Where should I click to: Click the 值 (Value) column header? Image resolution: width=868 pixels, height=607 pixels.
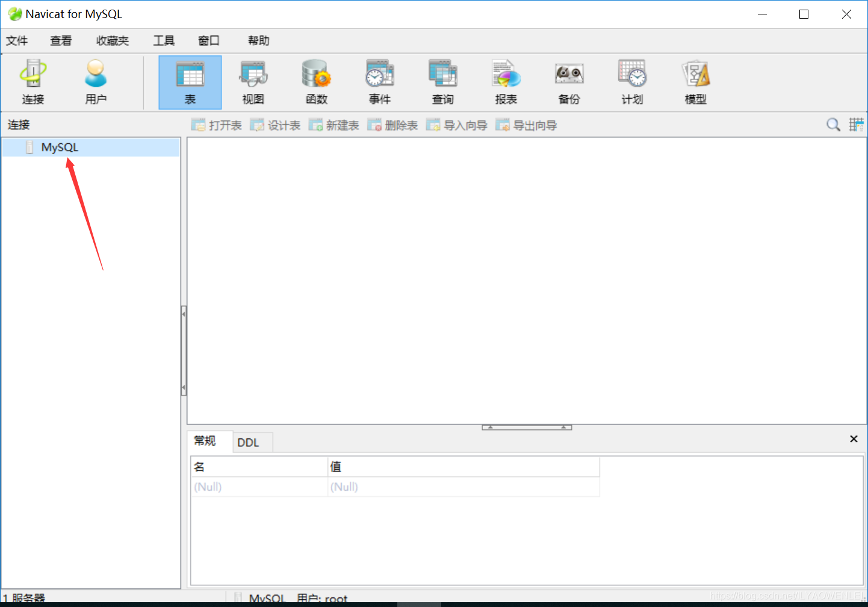pyautogui.click(x=463, y=467)
